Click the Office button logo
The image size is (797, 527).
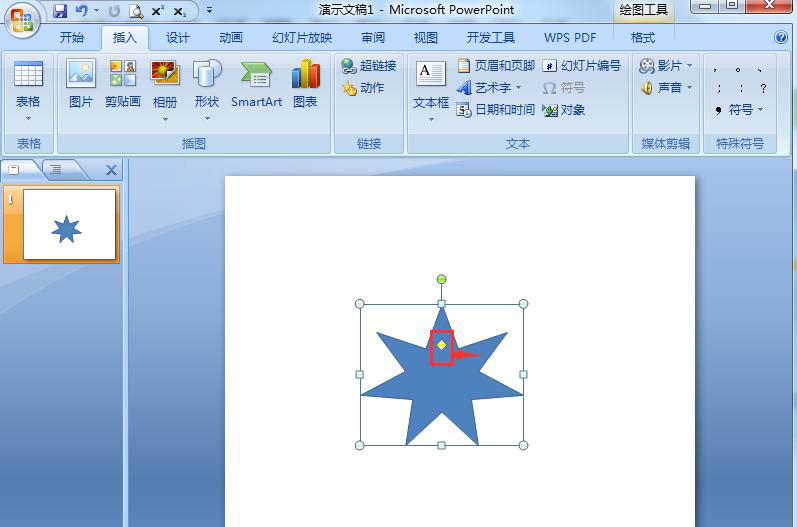[x=21, y=20]
